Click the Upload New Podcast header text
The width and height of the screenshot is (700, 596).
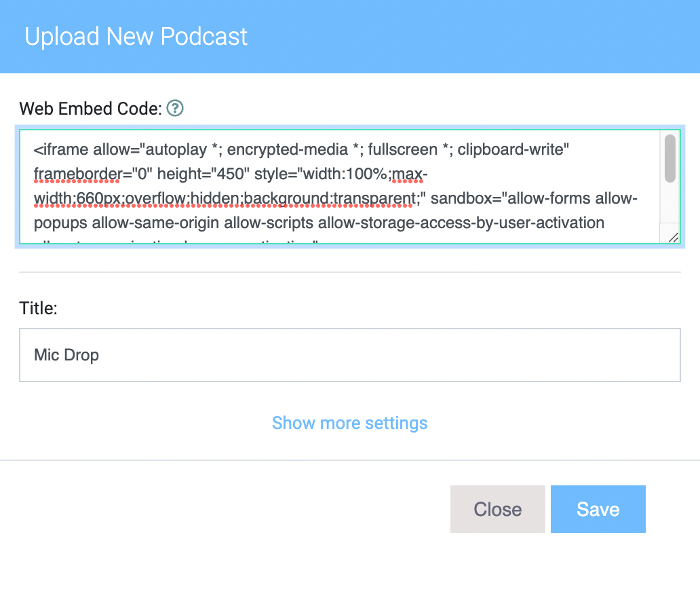136,37
